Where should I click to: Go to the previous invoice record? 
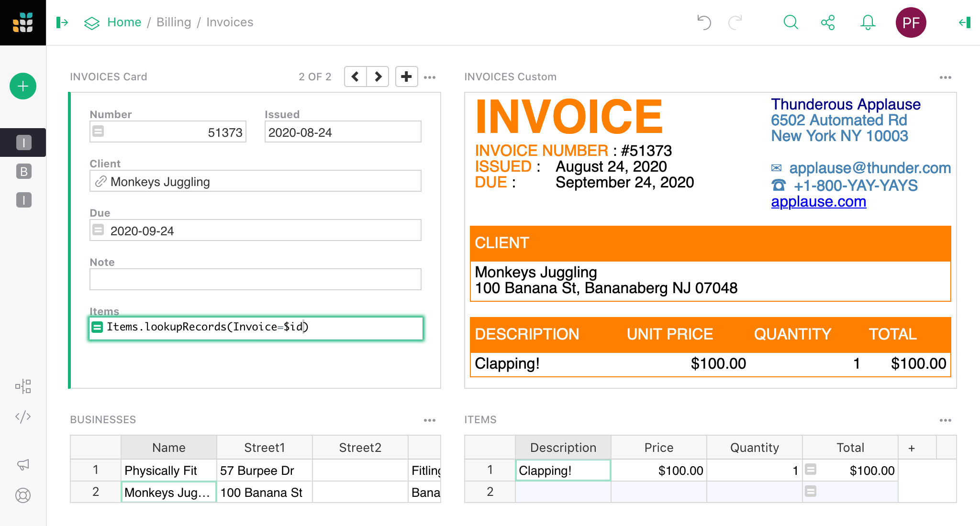coord(355,76)
